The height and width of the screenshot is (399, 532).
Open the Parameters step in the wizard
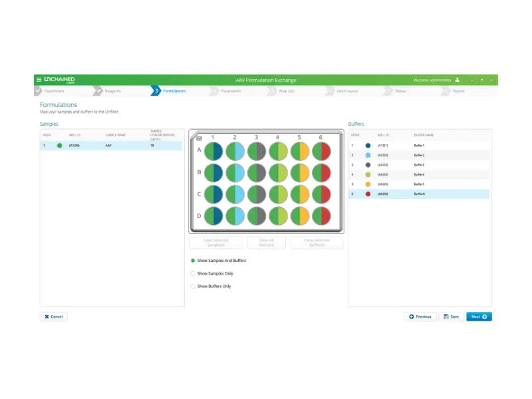click(231, 91)
